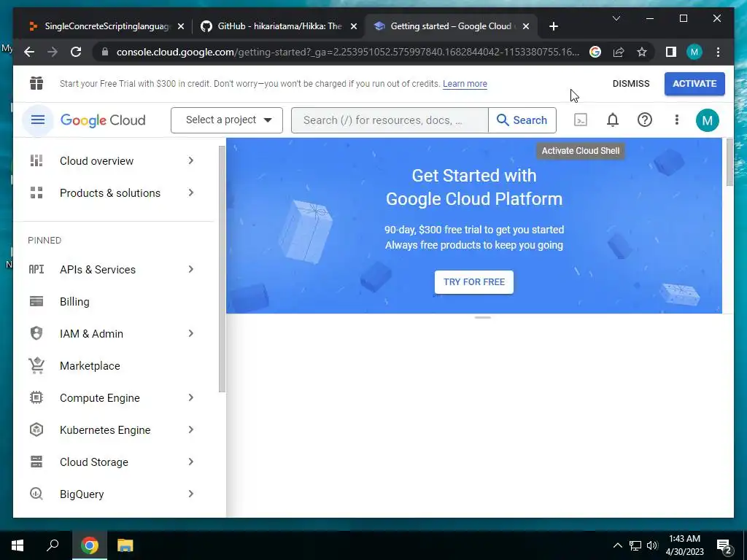
Task: Switch to the GitHub hikariatama/Hikka tab
Action: click(279, 26)
